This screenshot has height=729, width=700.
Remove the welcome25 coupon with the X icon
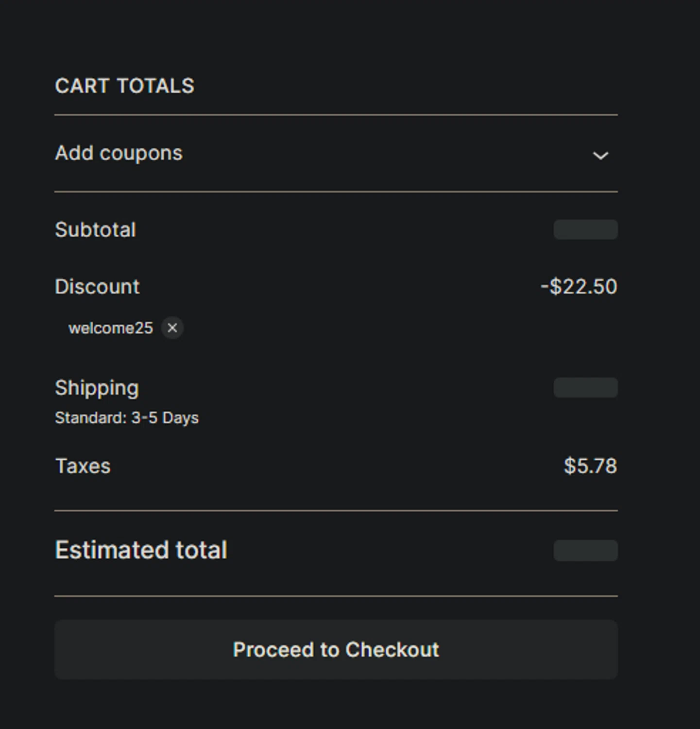click(172, 328)
